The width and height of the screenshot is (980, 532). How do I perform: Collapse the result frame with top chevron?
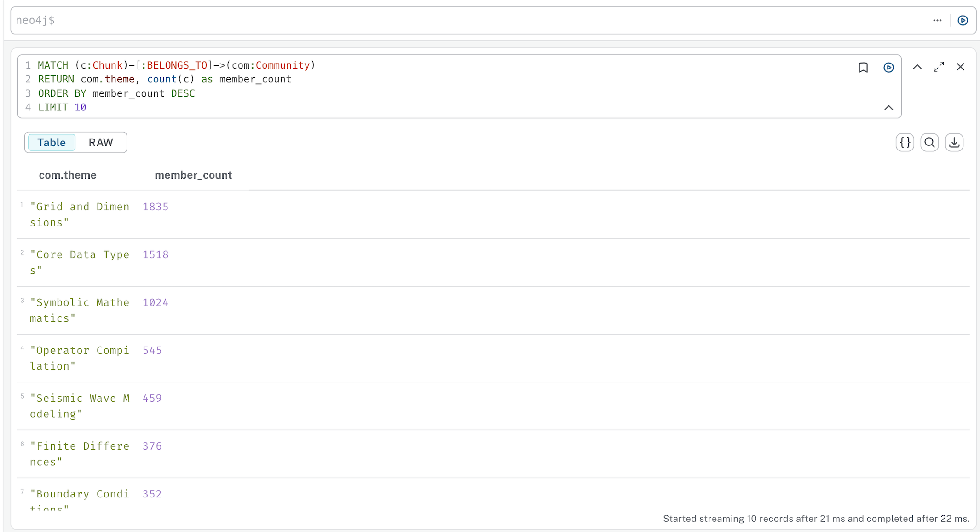click(917, 67)
